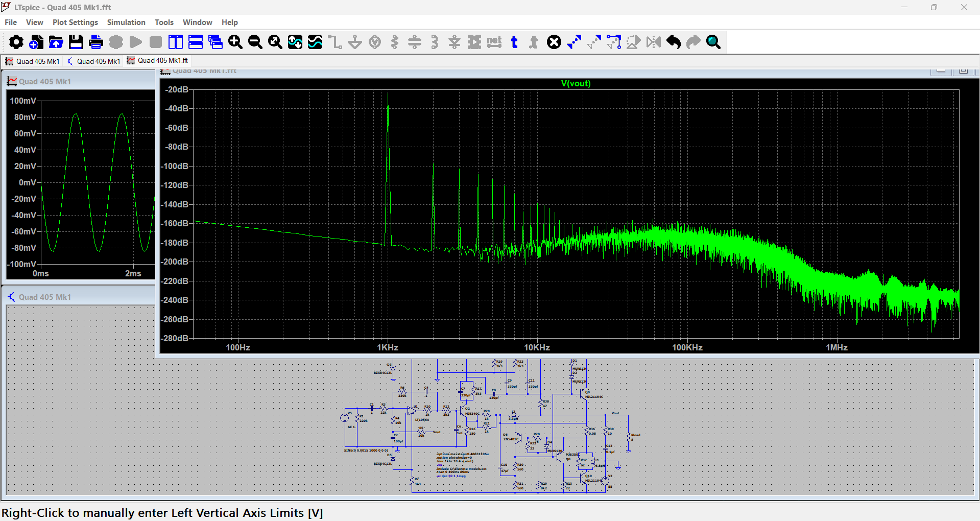This screenshot has height=521, width=980.
Task: Select the Net label tool
Action: click(x=494, y=42)
